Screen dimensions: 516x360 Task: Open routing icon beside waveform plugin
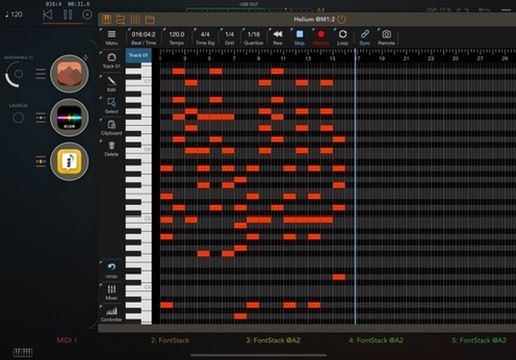click(41, 118)
